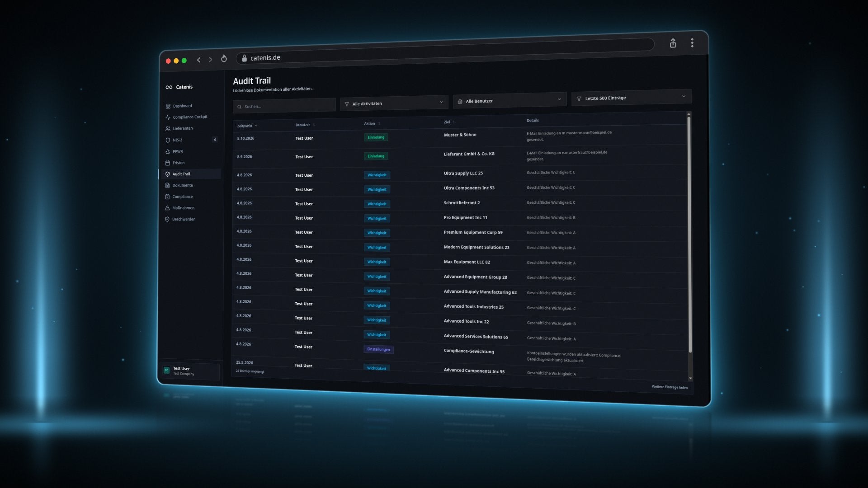
Task: Open the Letzte 500 Einträge dropdown
Action: point(632,97)
